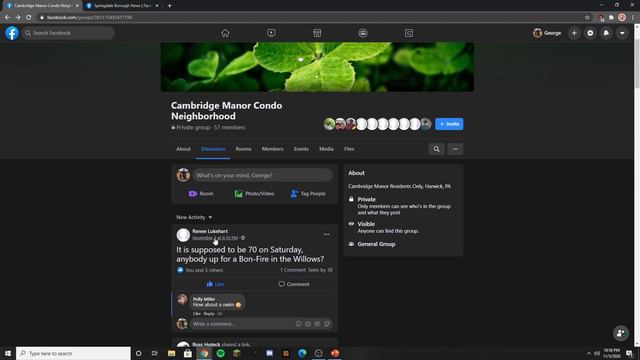Open the Messenger icon
This screenshot has height=360, width=640.
click(590, 33)
